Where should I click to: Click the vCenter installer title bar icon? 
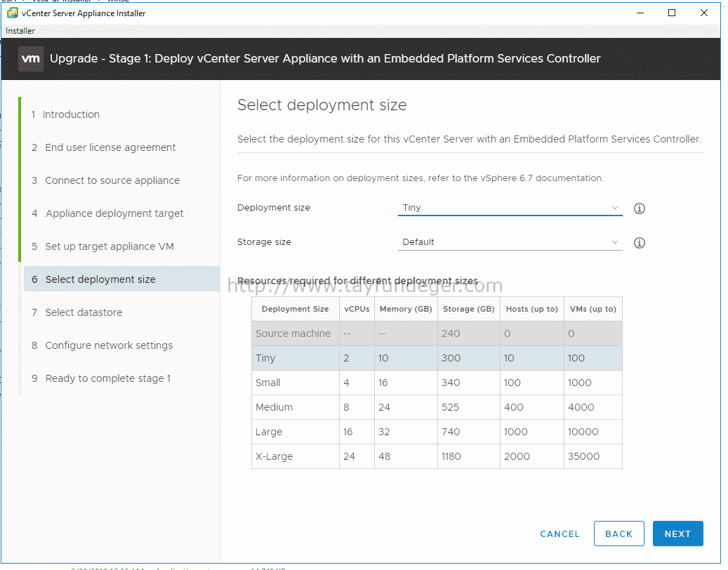click(13, 13)
